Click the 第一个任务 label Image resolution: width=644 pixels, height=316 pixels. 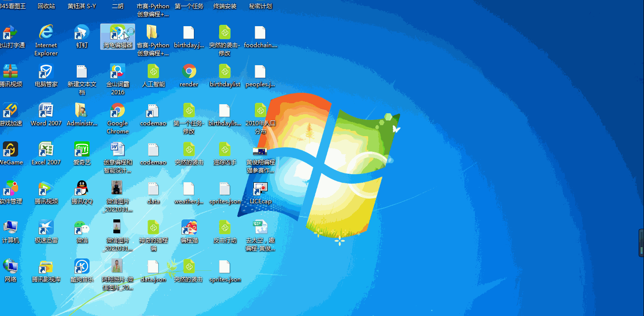(x=189, y=6)
